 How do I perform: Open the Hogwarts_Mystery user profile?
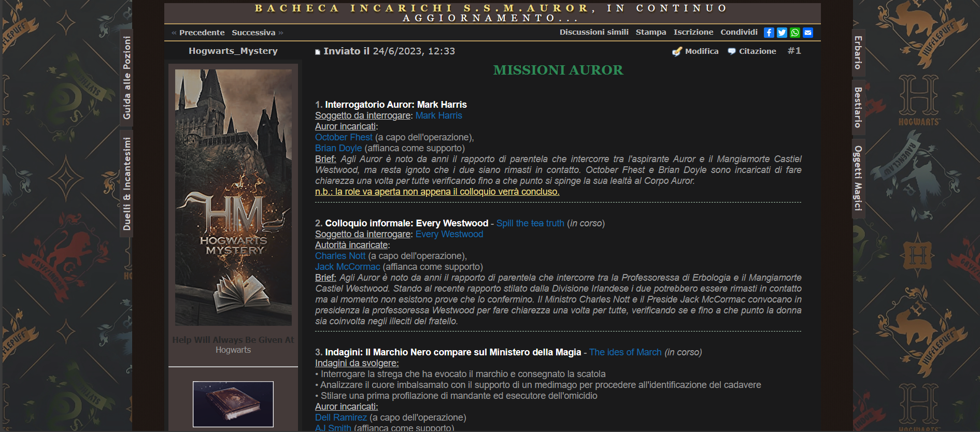click(233, 51)
